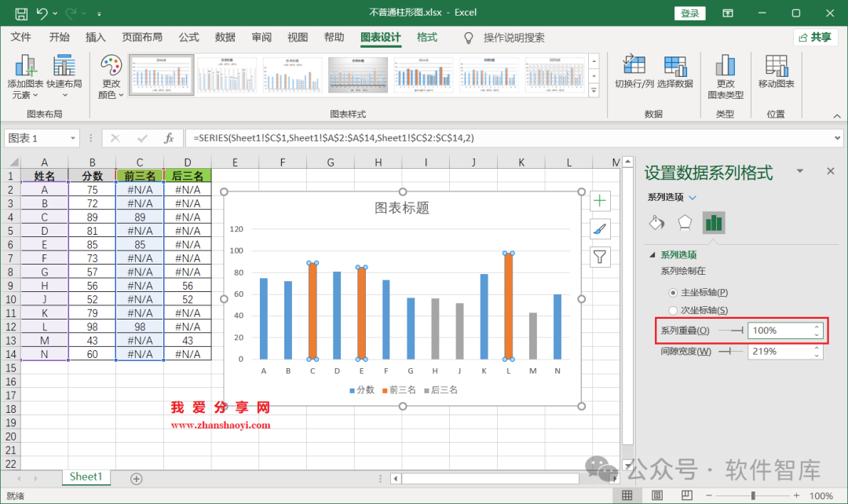This screenshot has height=504, width=848.
Task: Switch to chart Format tab
Action: point(427,38)
